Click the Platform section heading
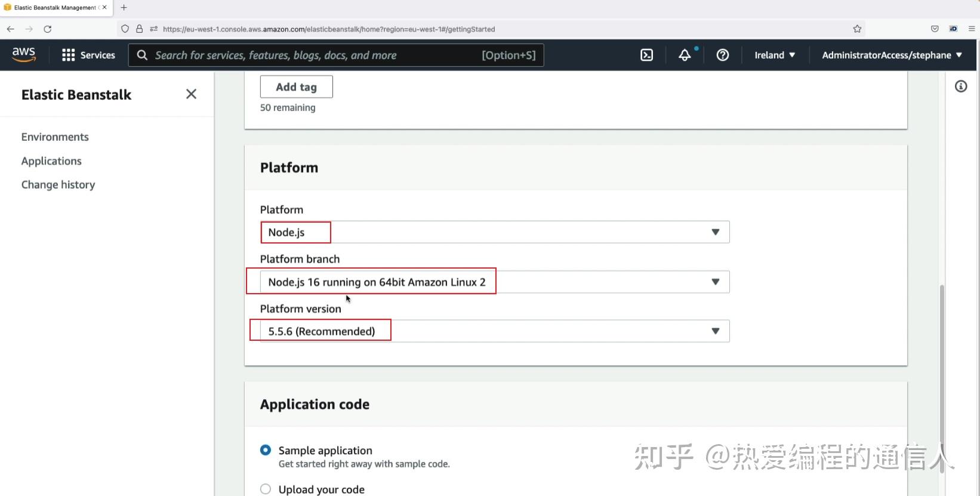Viewport: 980px width, 496px height. (x=289, y=168)
